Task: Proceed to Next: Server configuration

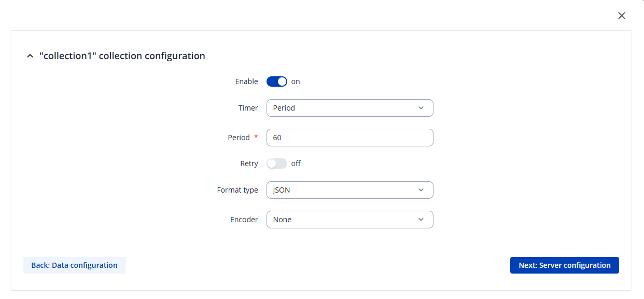Action: point(564,265)
